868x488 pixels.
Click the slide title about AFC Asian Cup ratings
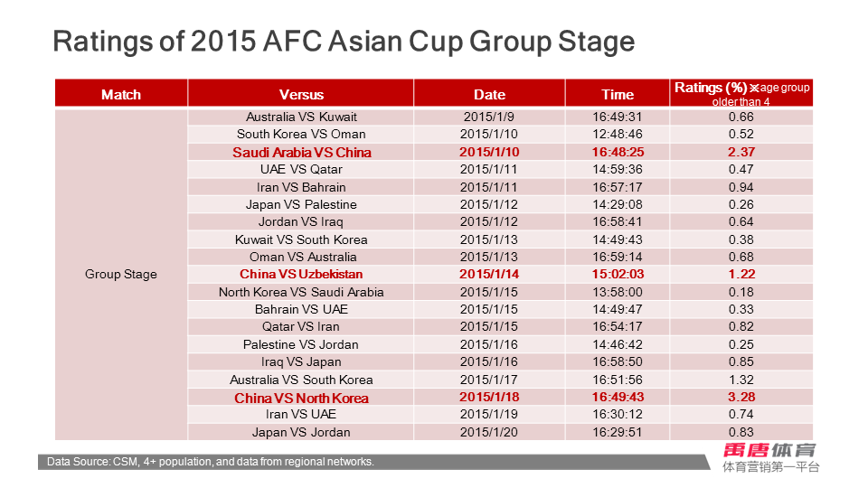pos(344,42)
